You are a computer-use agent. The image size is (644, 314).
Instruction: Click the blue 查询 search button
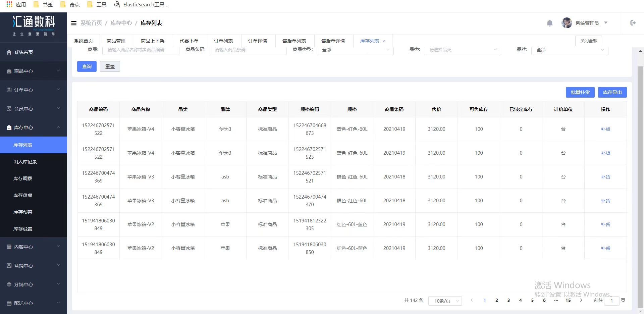coord(87,66)
